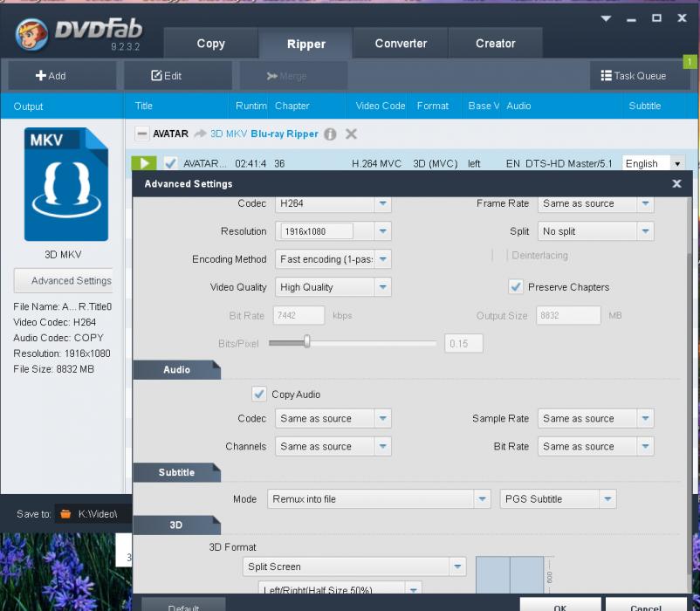Viewport: 700px width, 611px height.
Task: Expand the Encoding Method dropdown
Action: [382, 259]
